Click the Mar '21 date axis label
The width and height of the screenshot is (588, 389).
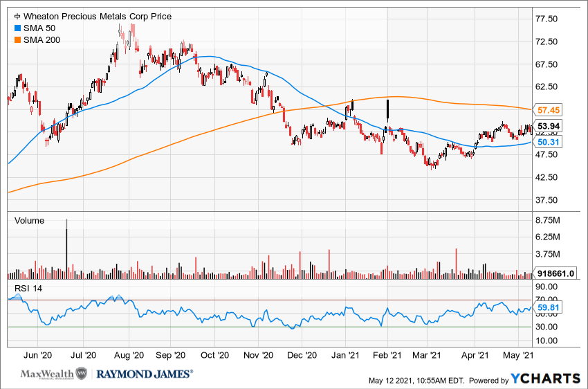pos(427,355)
